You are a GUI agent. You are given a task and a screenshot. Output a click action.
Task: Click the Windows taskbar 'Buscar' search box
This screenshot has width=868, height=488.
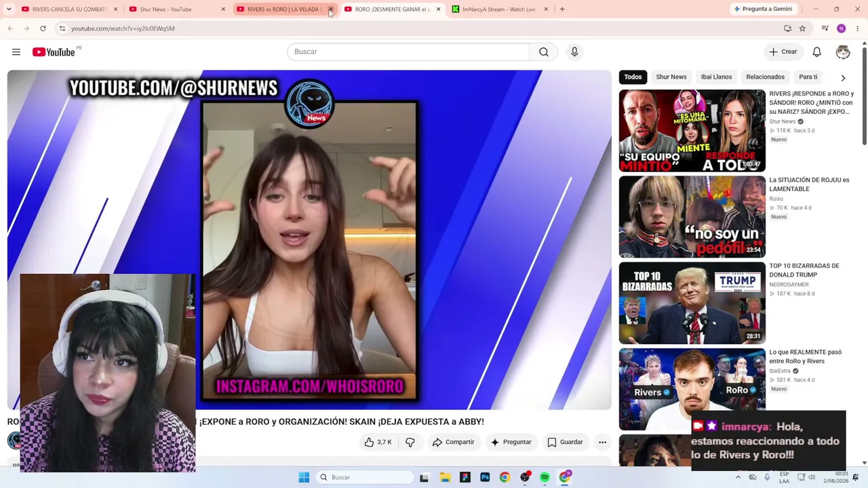click(x=365, y=477)
